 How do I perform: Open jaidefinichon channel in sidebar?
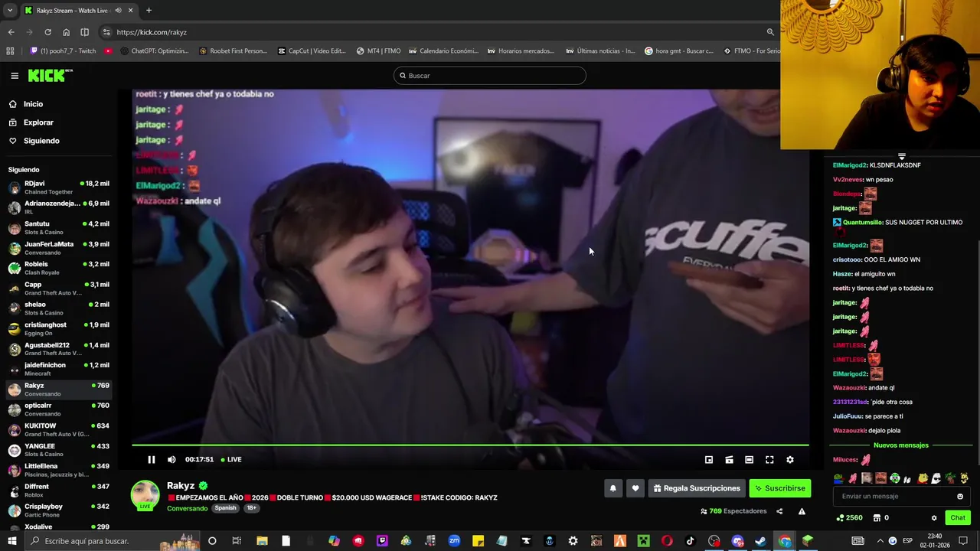tap(58, 369)
